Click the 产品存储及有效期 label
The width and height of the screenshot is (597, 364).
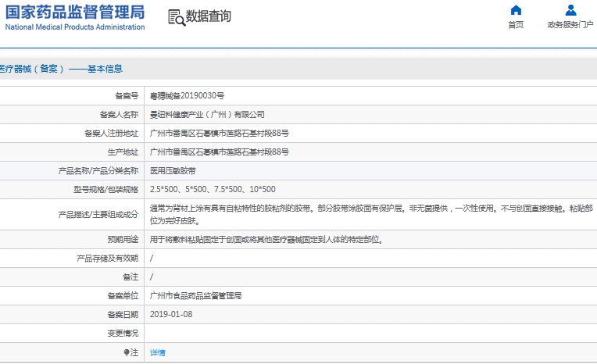click(107, 259)
